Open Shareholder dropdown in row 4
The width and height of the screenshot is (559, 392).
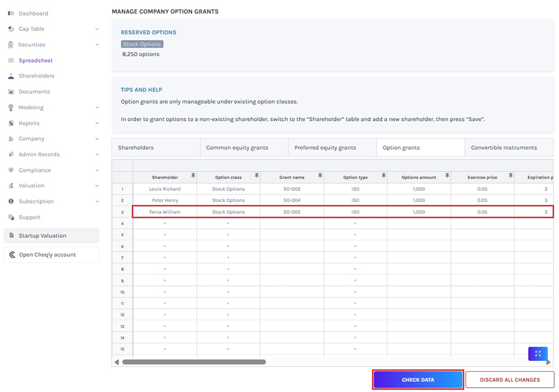click(x=165, y=224)
